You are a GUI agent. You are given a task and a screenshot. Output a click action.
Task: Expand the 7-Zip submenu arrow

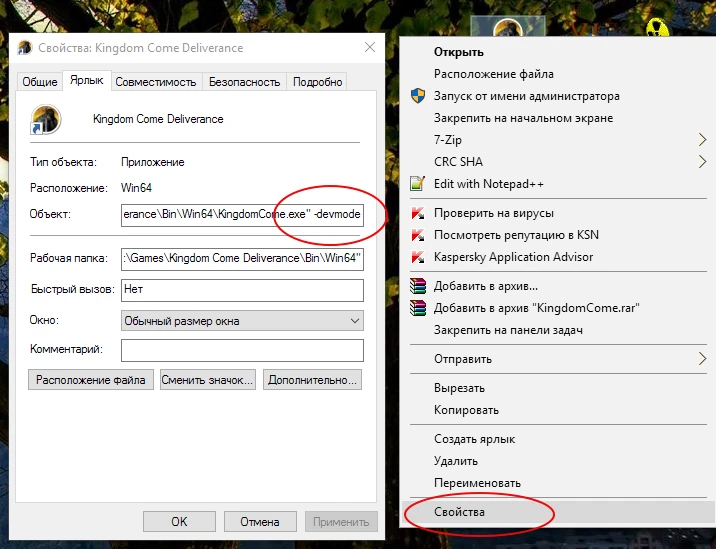702,140
